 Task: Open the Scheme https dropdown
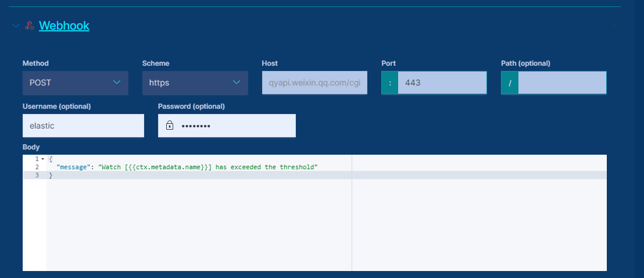pyautogui.click(x=195, y=83)
